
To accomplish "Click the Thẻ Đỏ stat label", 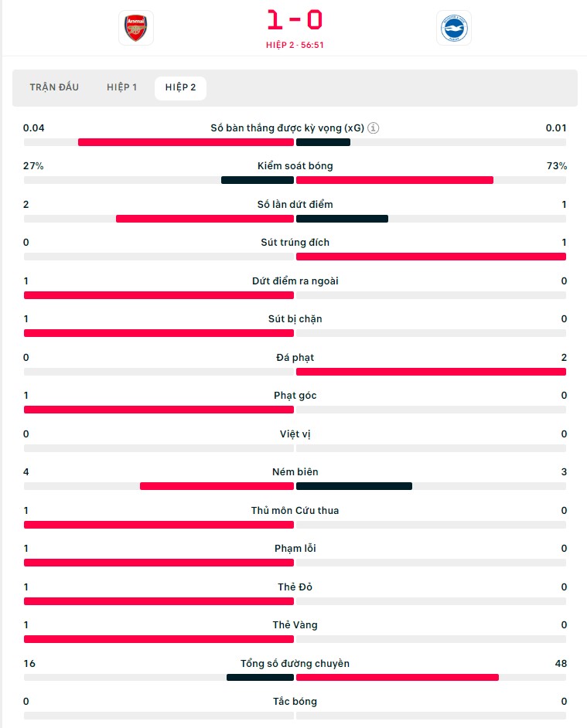I will [x=295, y=587].
